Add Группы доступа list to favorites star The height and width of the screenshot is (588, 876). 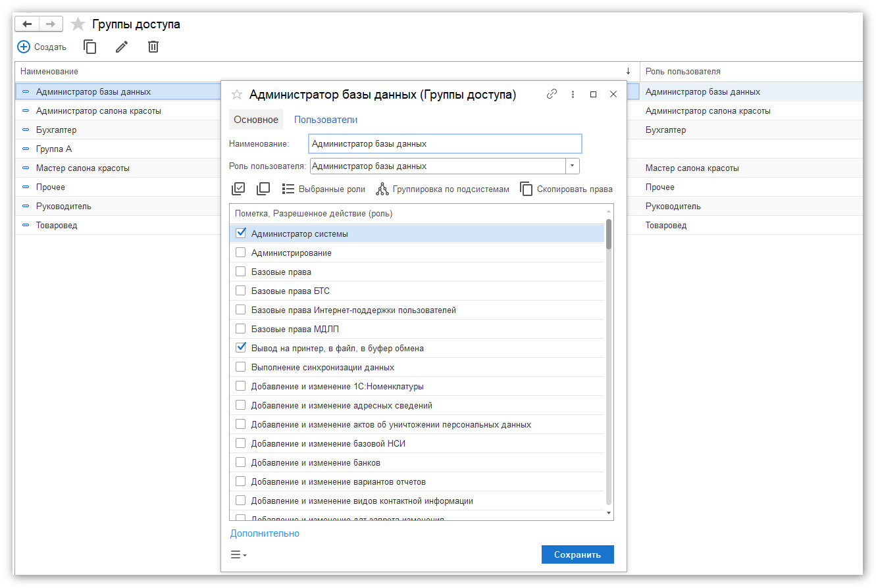tap(78, 24)
